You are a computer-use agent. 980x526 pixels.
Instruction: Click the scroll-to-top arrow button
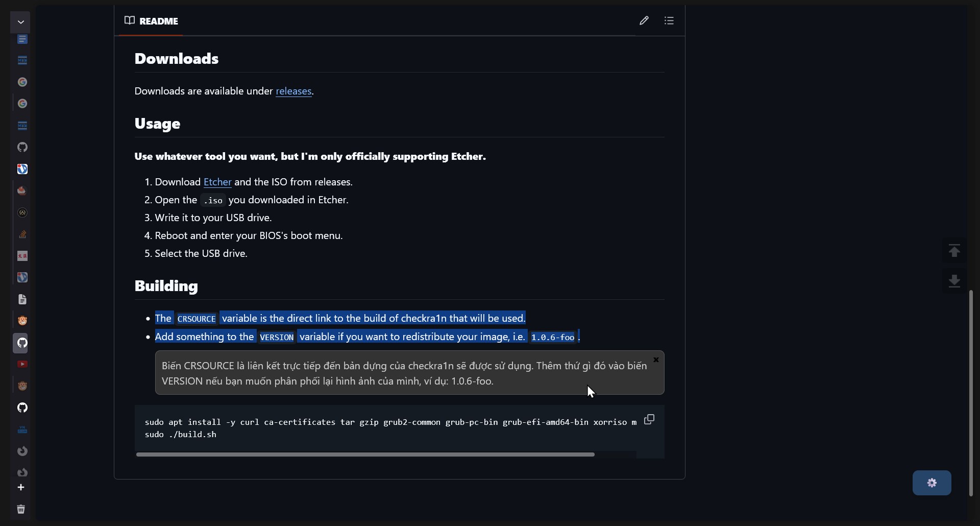click(x=954, y=251)
